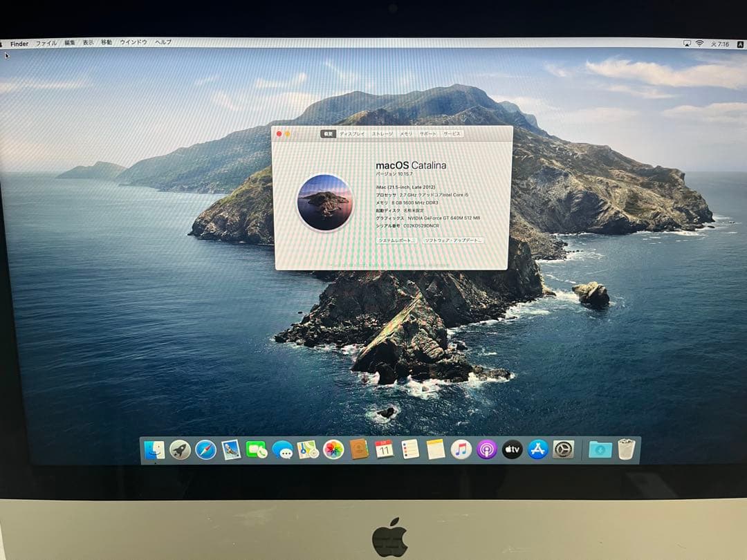Open Safari from the Dock
Screen dimensions: 747x560
click(x=207, y=449)
